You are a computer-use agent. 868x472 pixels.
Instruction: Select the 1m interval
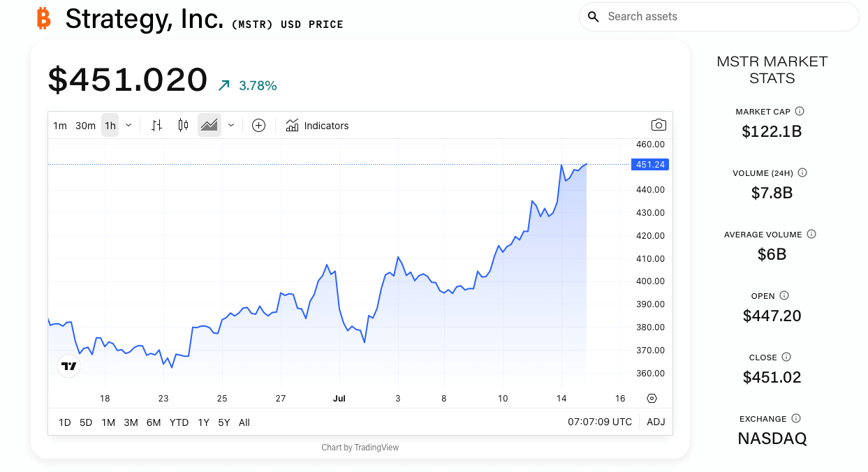coord(60,126)
